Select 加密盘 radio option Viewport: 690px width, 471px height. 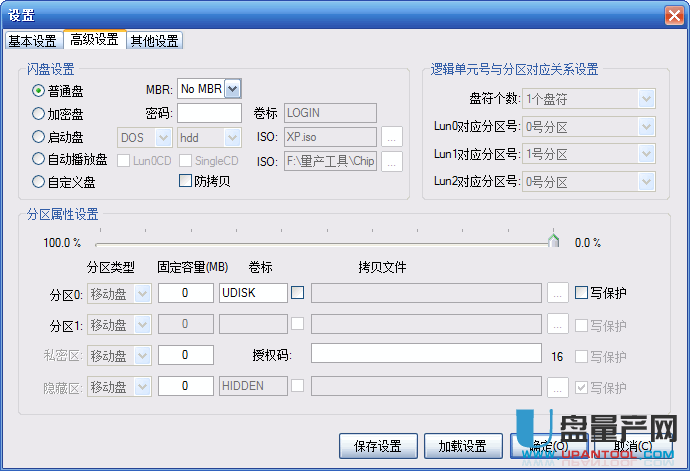(39, 113)
